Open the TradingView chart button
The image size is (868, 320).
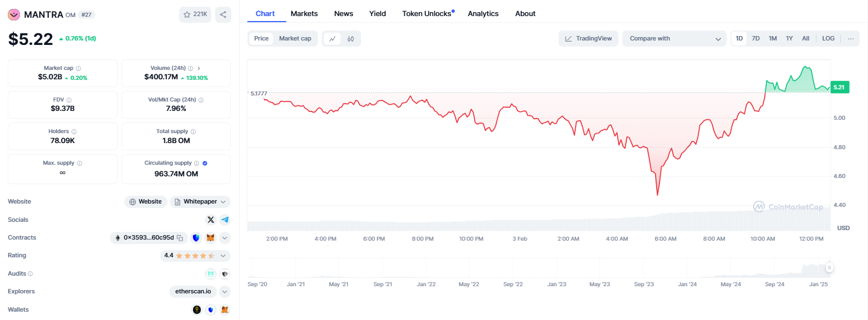point(588,39)
